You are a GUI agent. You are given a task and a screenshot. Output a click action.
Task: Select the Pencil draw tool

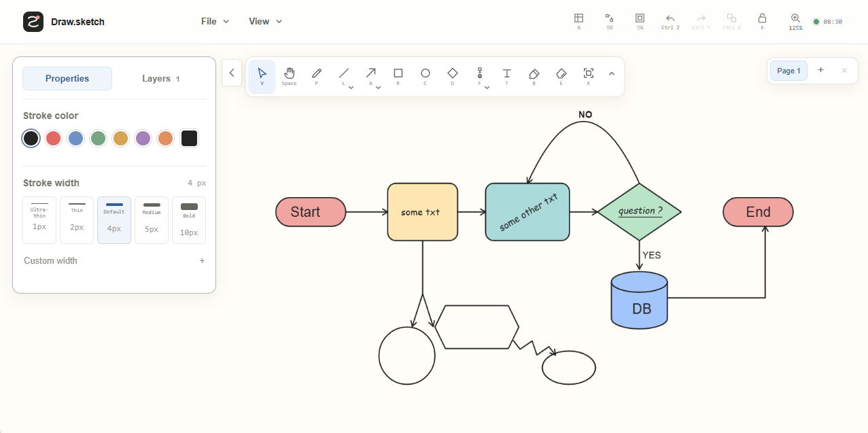click(x=316, y=76)
